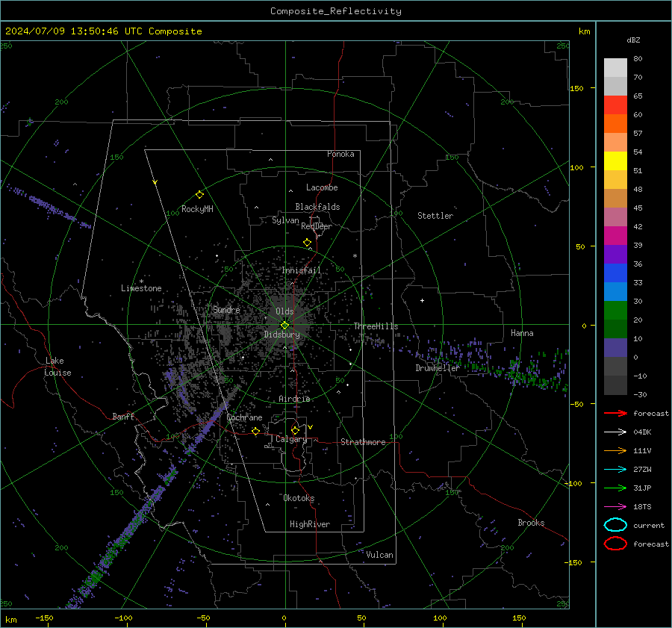
Task: Click the Vulcan label
Action: pos(379,555)
